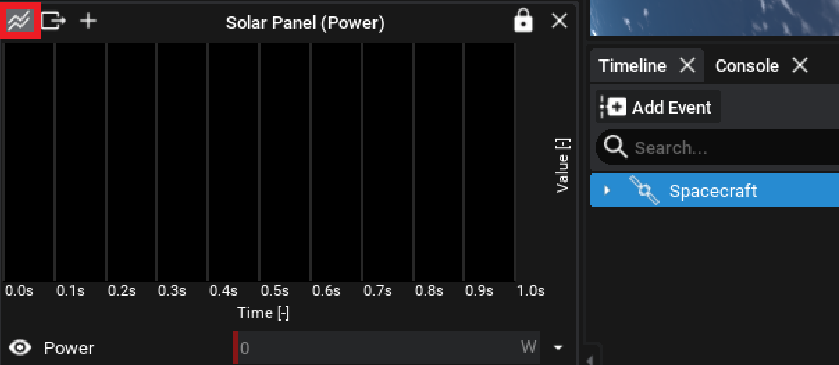This screenshot has width=839, height=365.
Task: Toggle Power series visibility eye icon
Action: tap(20, 348)
